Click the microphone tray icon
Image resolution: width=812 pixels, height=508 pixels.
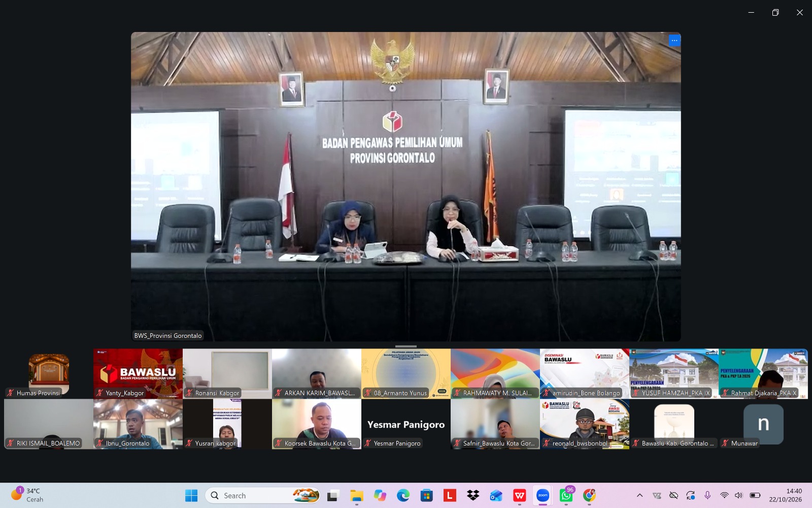(707, 495)
